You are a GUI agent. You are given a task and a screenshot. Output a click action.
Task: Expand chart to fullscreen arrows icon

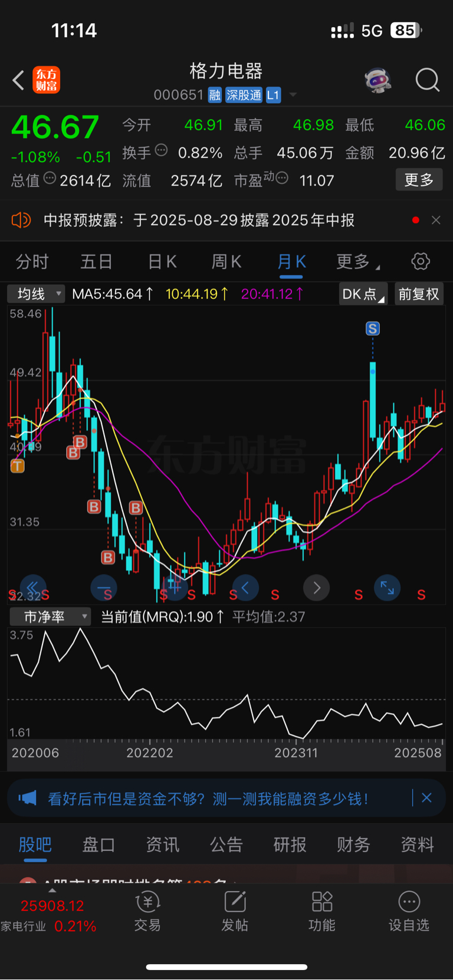(x=387, y=588)
